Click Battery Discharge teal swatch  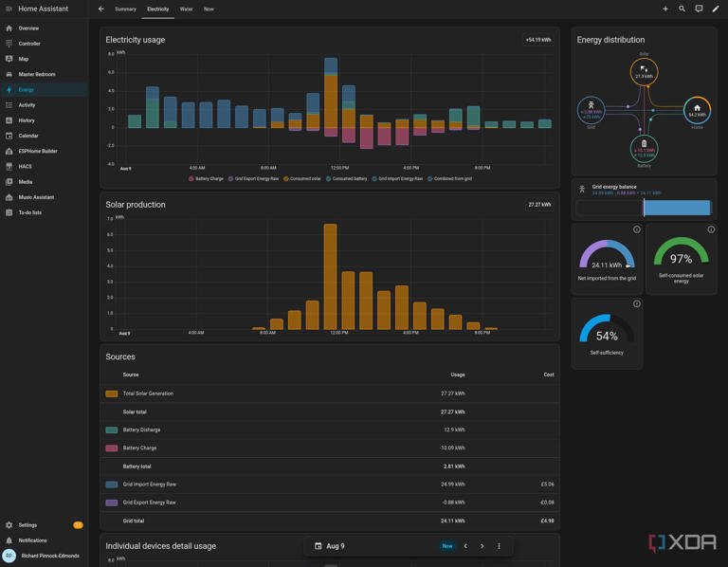(112, 430)
